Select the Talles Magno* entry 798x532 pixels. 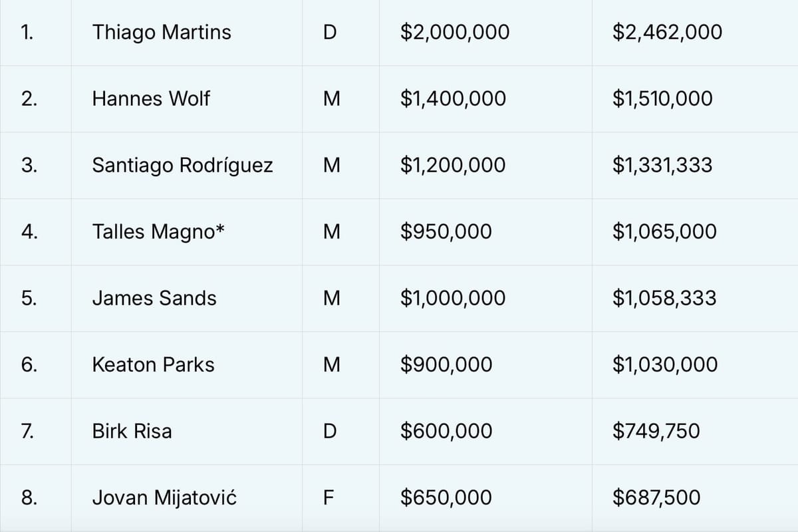tap(158, 231)
